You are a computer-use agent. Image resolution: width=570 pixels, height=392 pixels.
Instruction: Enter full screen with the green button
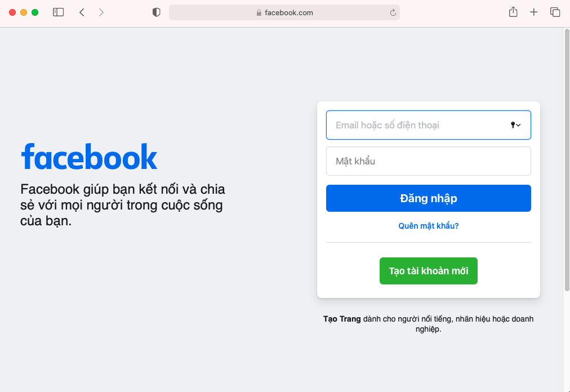[35, 12]
